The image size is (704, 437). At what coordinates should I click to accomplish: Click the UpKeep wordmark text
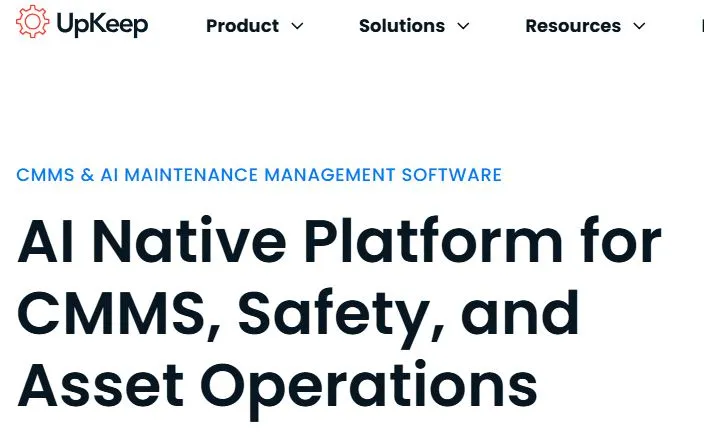point(102,24)
